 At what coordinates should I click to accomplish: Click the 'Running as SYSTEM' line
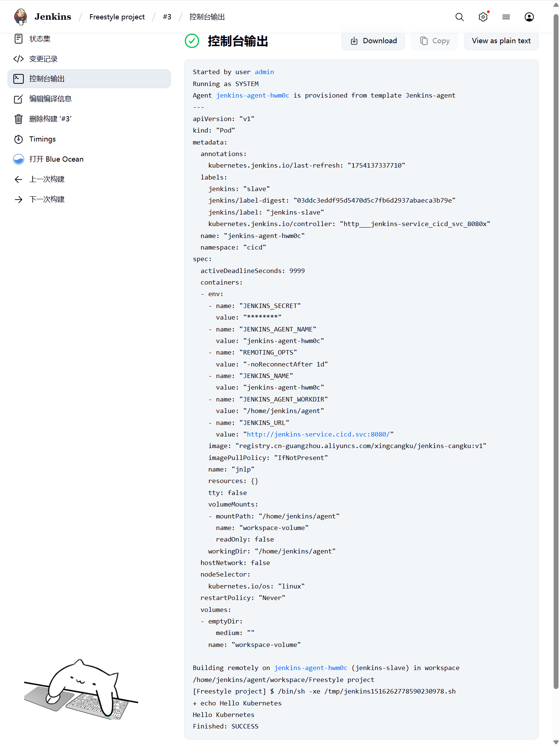pyautogui.click(x=226, y=84)
